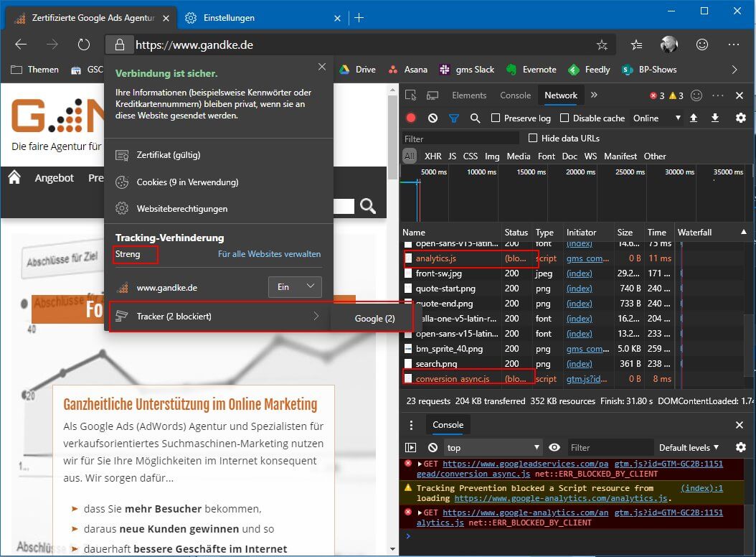This screenshot has height=557, width=756.
Task: Clear the network log
Action: [433, 118]
